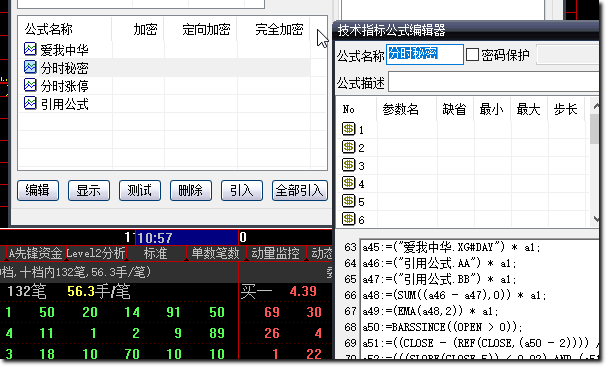Click the 删除 button
This screenshot has width=608, height=367.
[x=191, y=190]
